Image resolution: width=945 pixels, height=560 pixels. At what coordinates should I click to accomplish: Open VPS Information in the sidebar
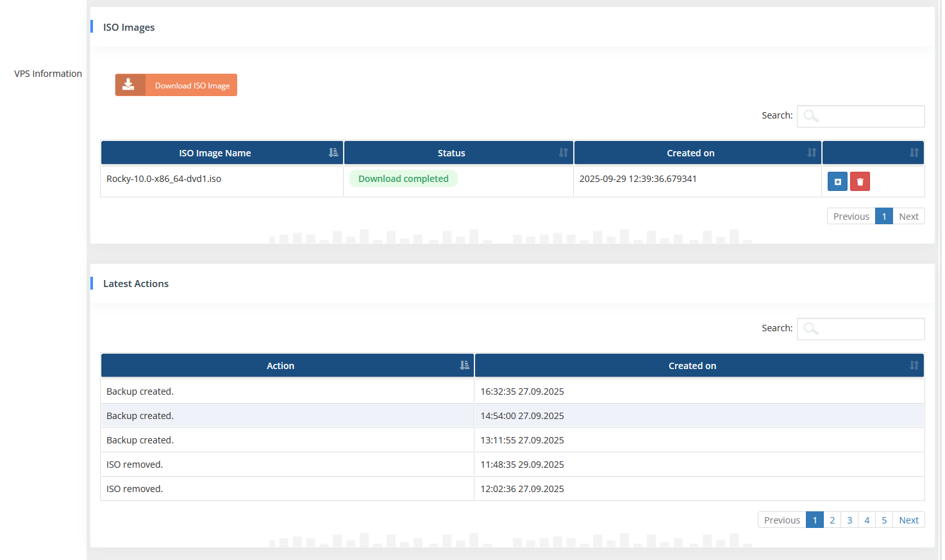click(x=48, y=74)
